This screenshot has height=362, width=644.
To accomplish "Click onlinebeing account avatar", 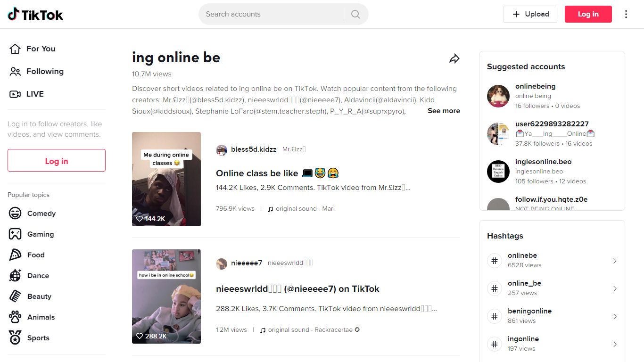I will (498, 96).
